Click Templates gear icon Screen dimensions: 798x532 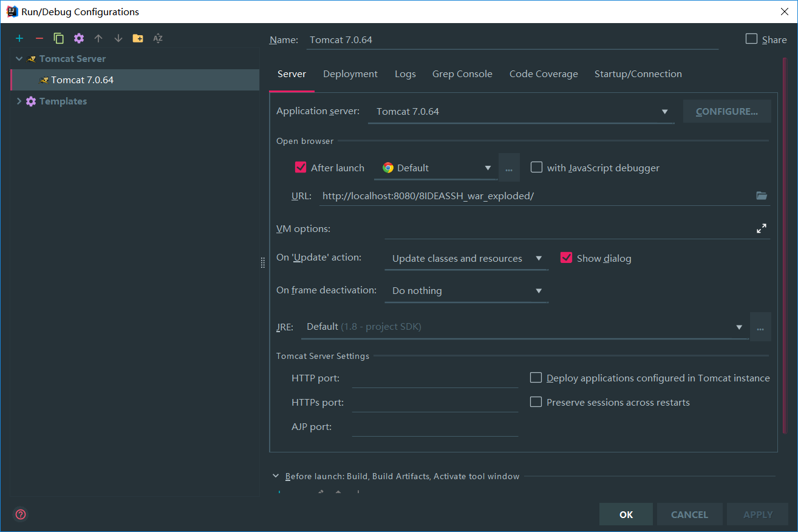click(31, 101)
